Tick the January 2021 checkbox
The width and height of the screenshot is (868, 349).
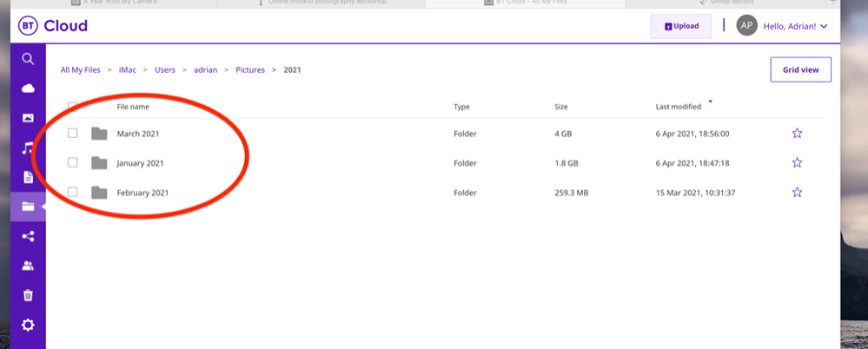[72, 162]
